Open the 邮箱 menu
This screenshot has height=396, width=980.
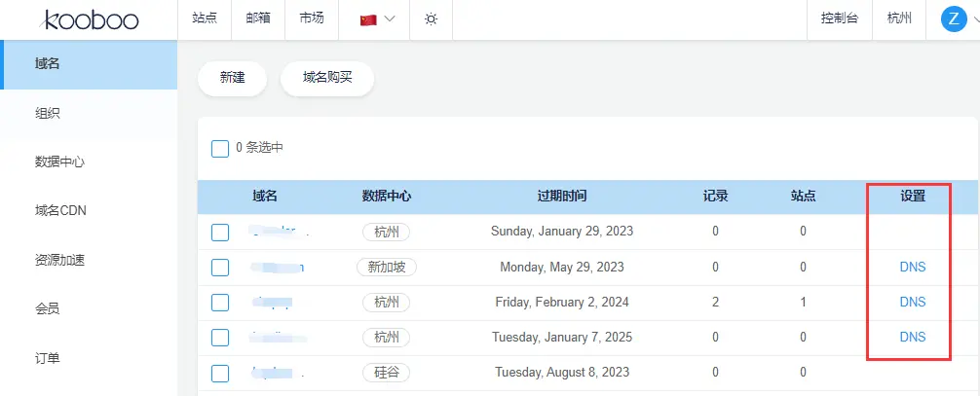tap(258, 19)
